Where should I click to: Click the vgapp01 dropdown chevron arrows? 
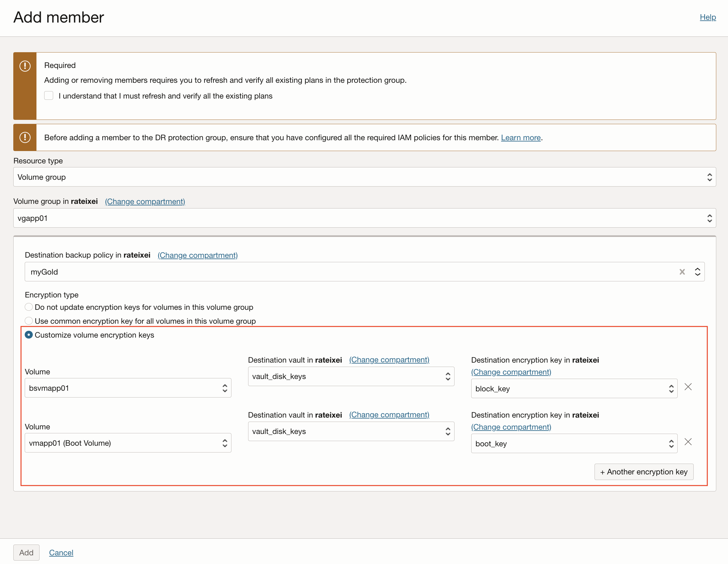[709, 218]
